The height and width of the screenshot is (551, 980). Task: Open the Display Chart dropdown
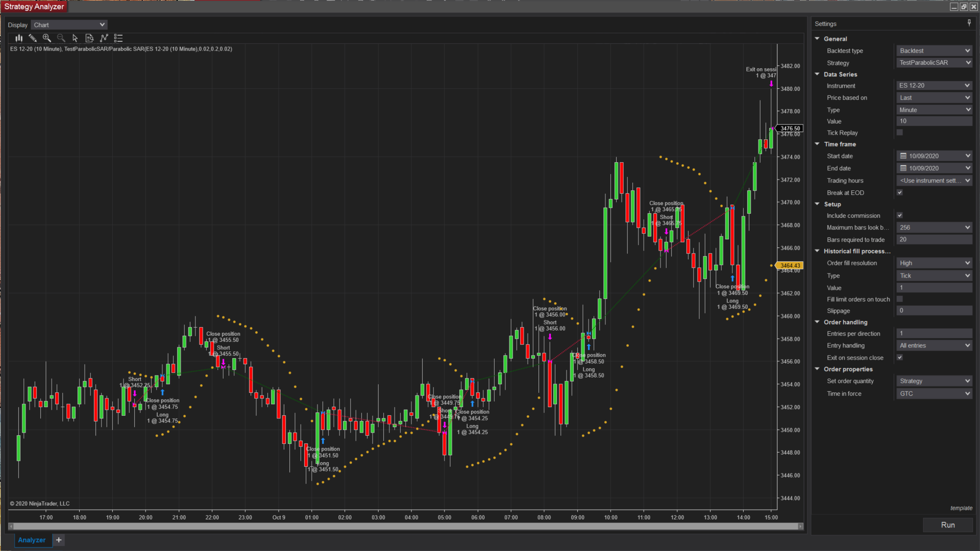[x=69, y=25]
